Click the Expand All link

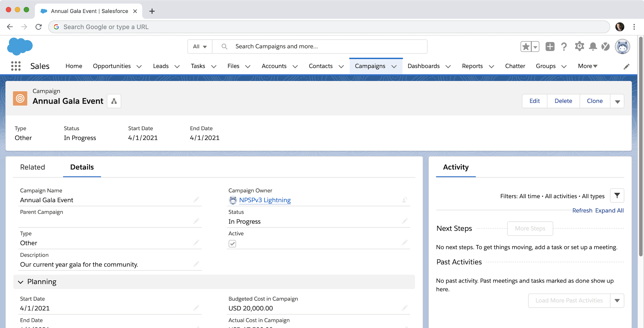click(609, 210)
